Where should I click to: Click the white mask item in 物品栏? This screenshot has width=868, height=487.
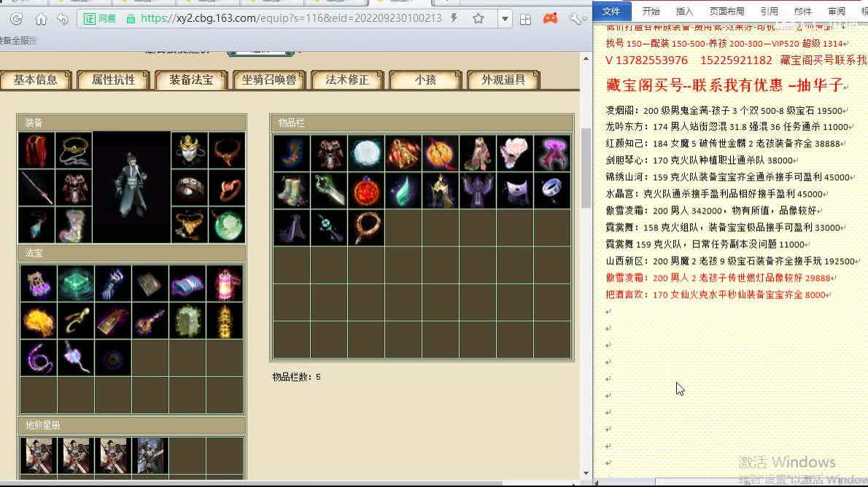point(516,190)
